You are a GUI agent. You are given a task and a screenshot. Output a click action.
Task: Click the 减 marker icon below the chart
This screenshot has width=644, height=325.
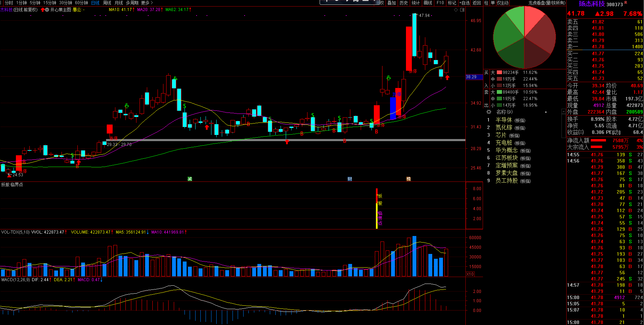click(x=190, y=179)
